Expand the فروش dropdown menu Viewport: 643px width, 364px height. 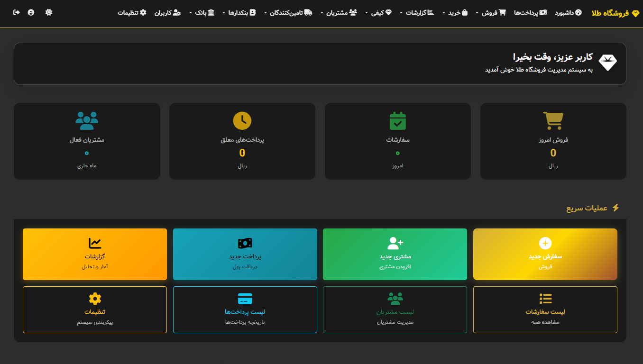pyautogui.click(x=491, y=13)
